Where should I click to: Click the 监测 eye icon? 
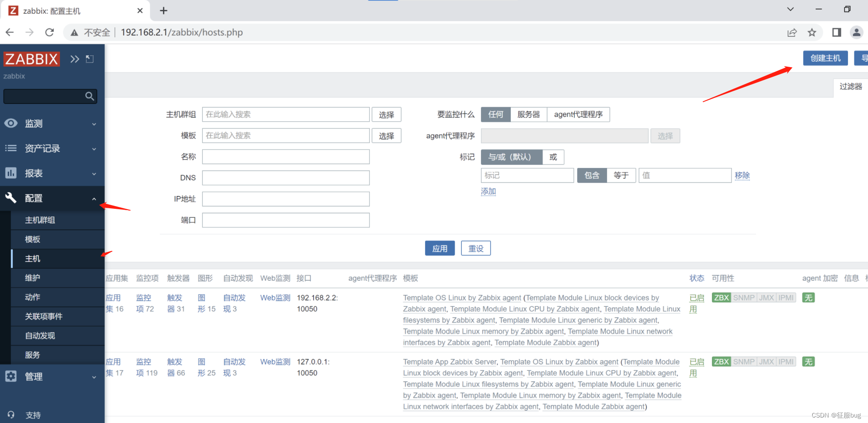coord(11,123)
